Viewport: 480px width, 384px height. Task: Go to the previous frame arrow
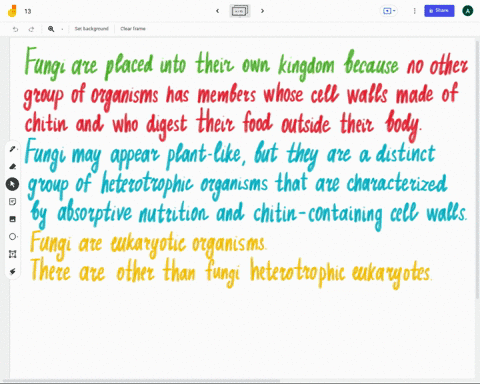click(x=217, y=11)
